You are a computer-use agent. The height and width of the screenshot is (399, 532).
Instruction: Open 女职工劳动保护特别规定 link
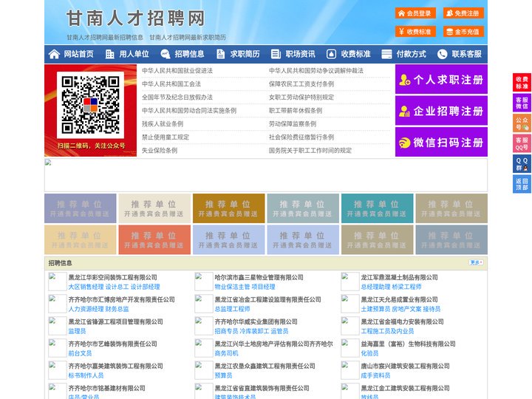point(301,97)
